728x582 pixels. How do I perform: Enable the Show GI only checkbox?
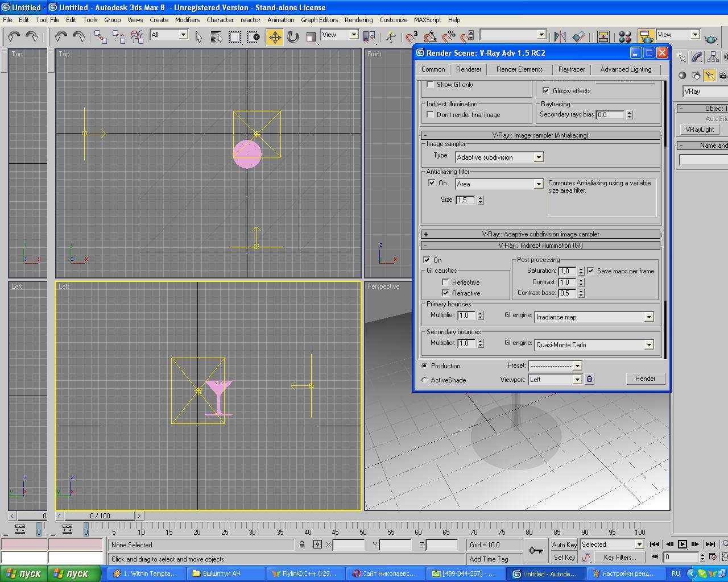pos(431,84)
